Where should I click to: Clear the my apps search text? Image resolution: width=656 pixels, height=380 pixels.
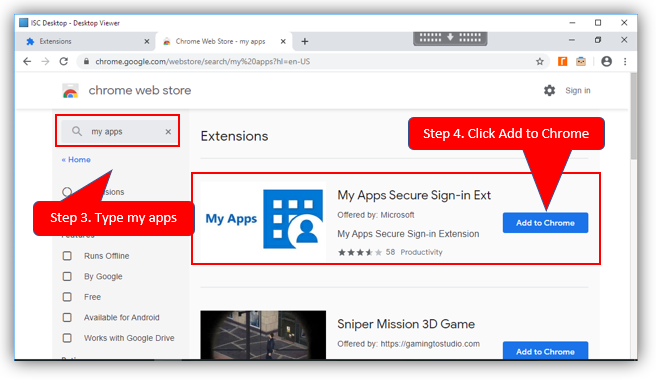point(168,131)
